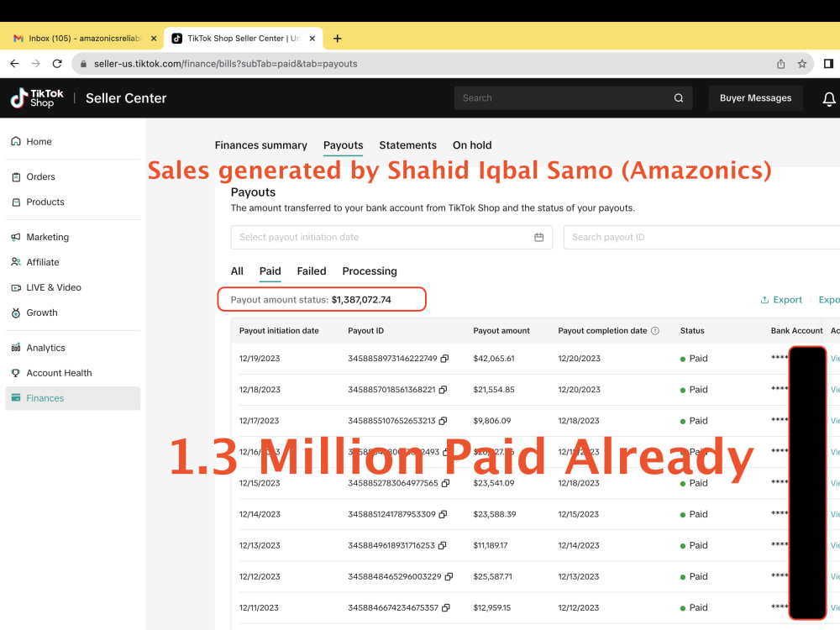The height and width of the screenshot is (630, 840).
Task: Toggle the browser side panel icon
Action: [828, 64]
